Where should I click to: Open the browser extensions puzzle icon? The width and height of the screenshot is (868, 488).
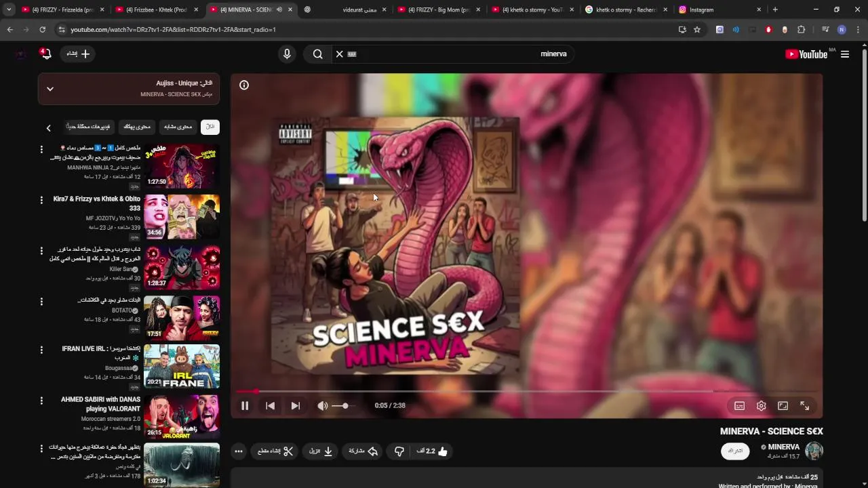point(801,30)
